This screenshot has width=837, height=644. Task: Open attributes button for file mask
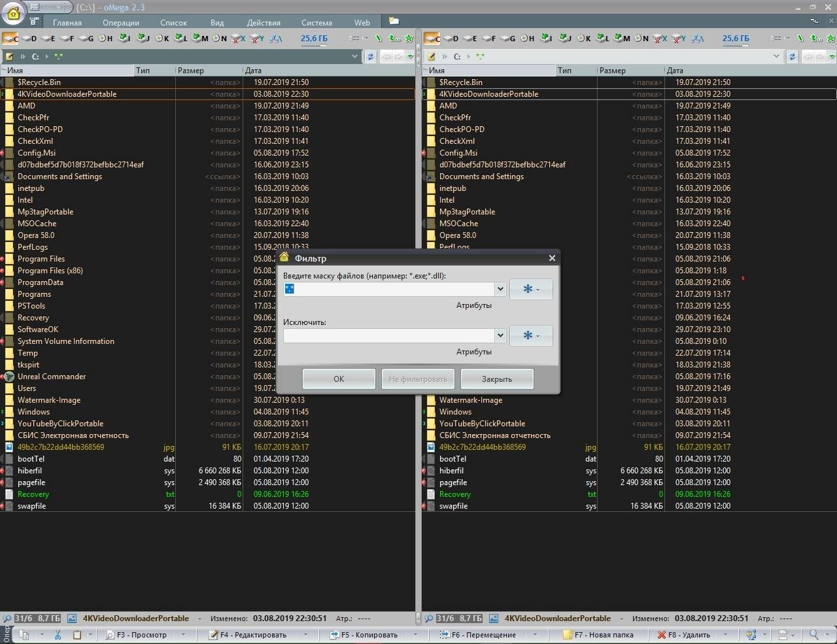[531, 289]
